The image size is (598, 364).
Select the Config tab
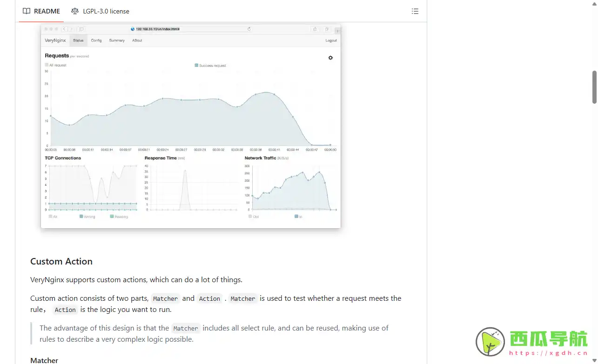click(x=96, y=40)
